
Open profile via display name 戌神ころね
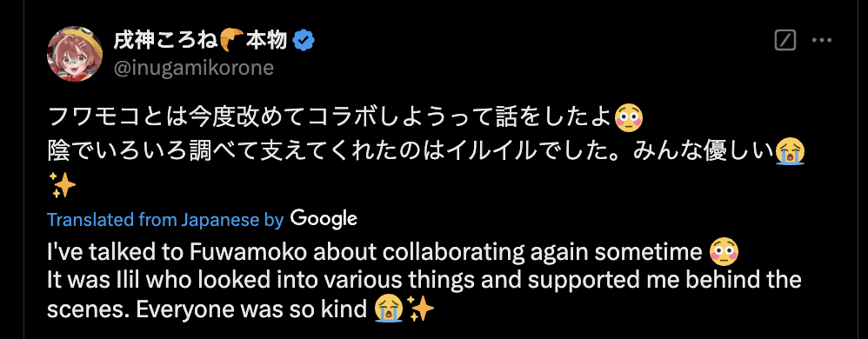pyautogui.click(x=166, y=40)
